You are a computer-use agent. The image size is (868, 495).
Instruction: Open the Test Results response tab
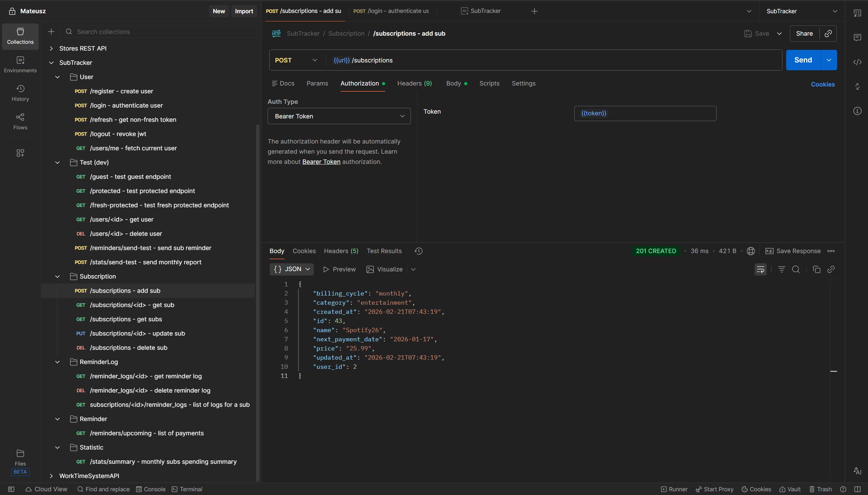(x=384, y=251)
